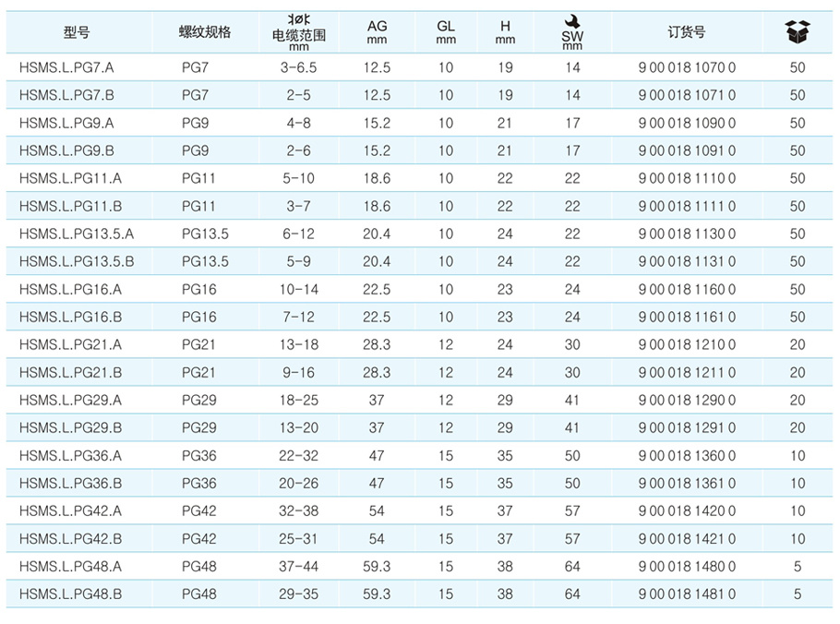Click model HSMS.L.PG48.A

pyautogui.click(x=70, y=566)
